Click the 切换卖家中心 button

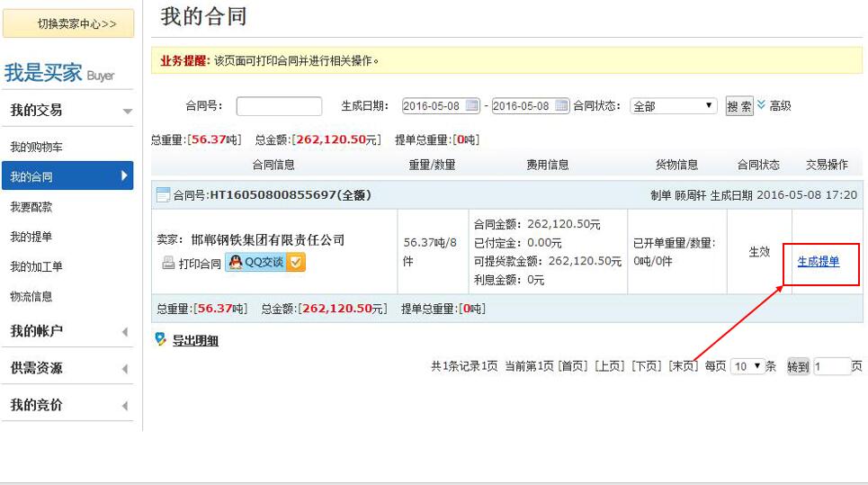pos(69,23)
